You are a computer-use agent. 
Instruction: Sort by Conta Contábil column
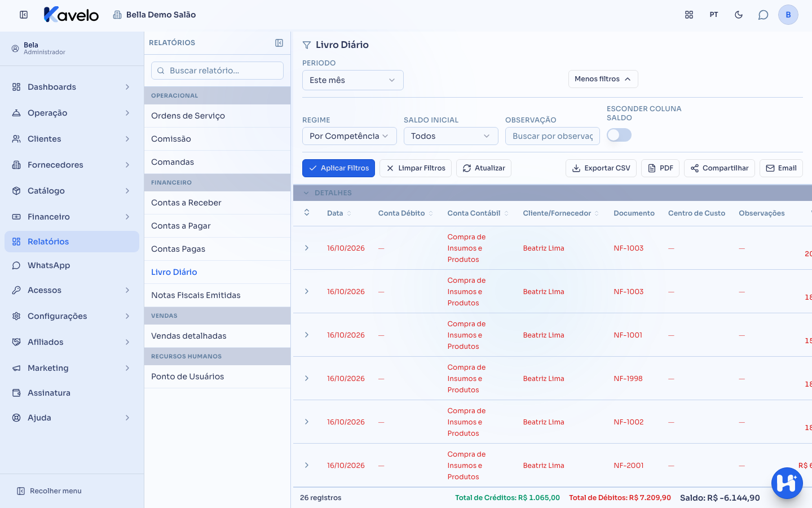point(478,213)
